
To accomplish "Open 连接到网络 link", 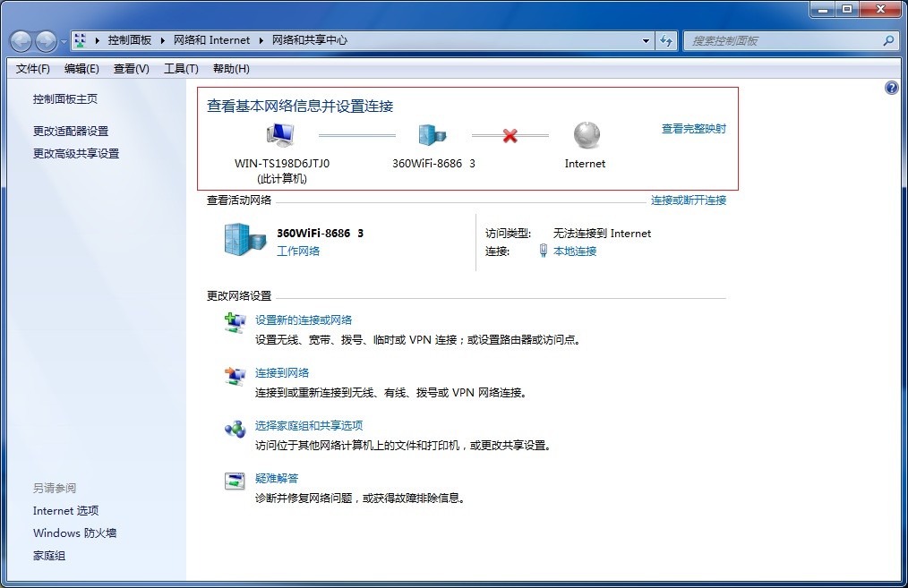I will (282, 372).
